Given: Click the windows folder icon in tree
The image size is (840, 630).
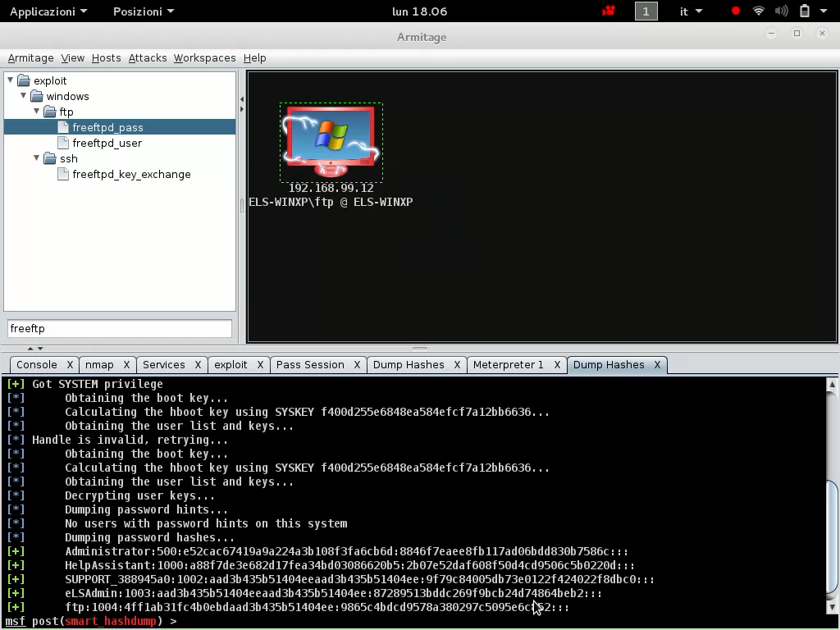Looking at the screenshot, I should pos(36,97).
